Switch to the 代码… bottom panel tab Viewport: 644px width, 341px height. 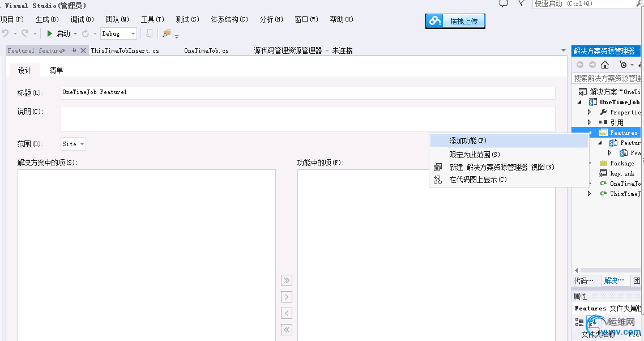coord(583,280)
